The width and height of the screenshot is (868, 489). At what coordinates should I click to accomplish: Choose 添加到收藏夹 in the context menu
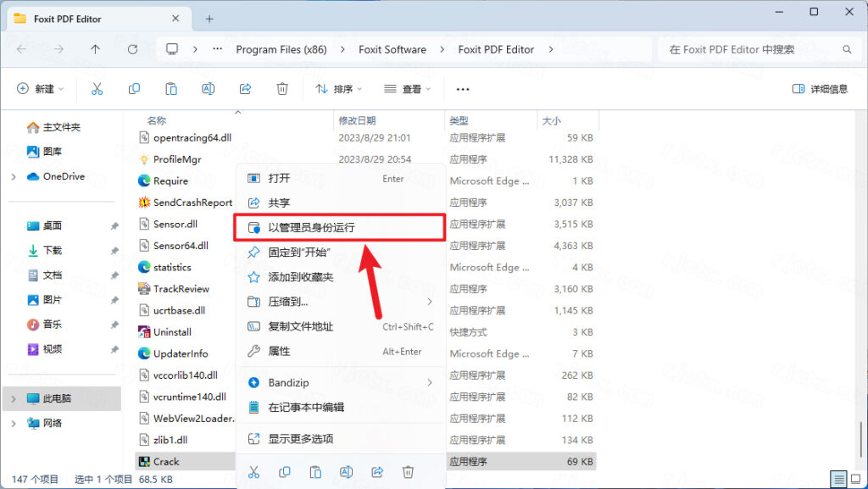[x=341, y=277]
